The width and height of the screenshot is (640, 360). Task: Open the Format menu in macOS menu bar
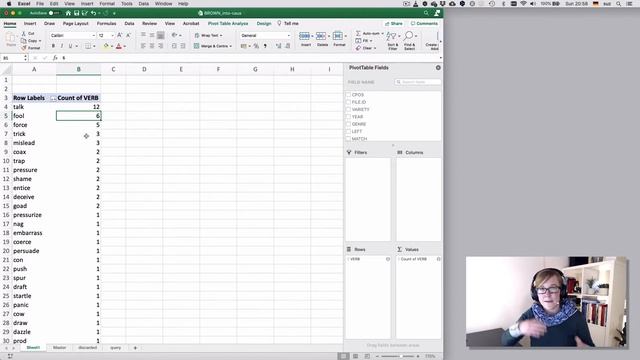(x=107, y=4)
